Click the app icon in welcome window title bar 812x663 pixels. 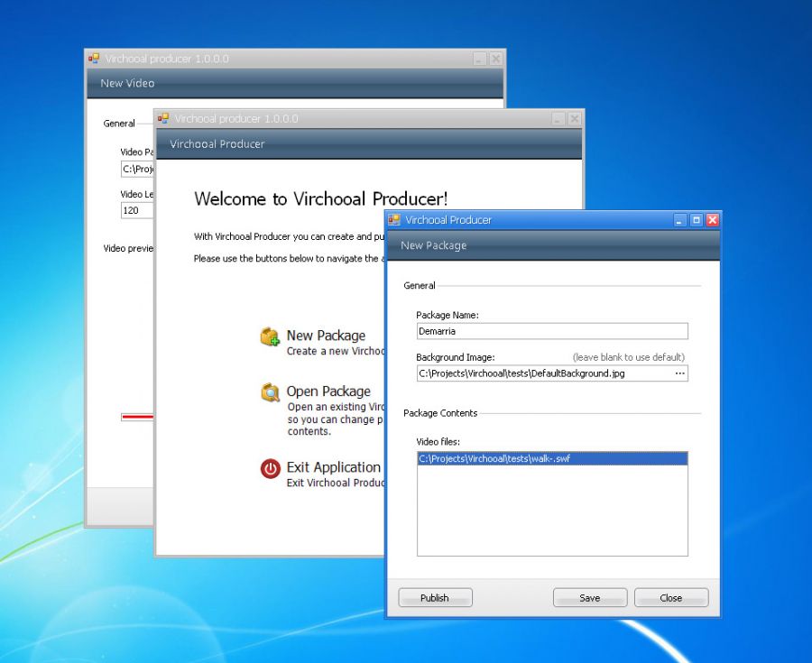163,118
